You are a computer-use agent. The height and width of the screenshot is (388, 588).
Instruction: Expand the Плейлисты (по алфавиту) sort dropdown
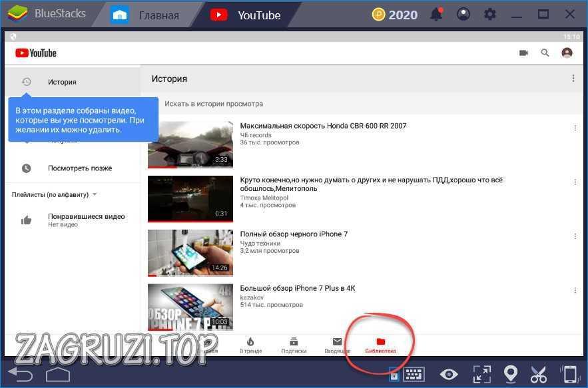(55, 194)
